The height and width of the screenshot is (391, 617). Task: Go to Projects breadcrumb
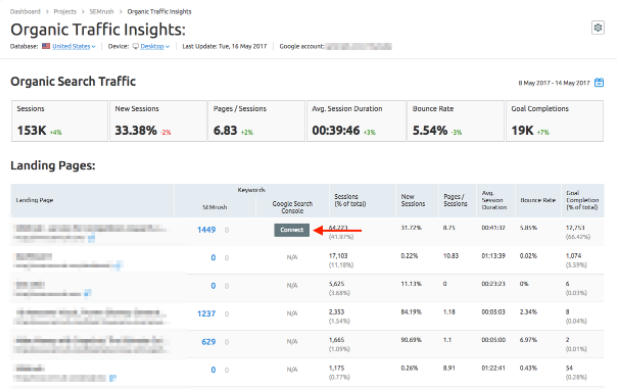[65, 11]
